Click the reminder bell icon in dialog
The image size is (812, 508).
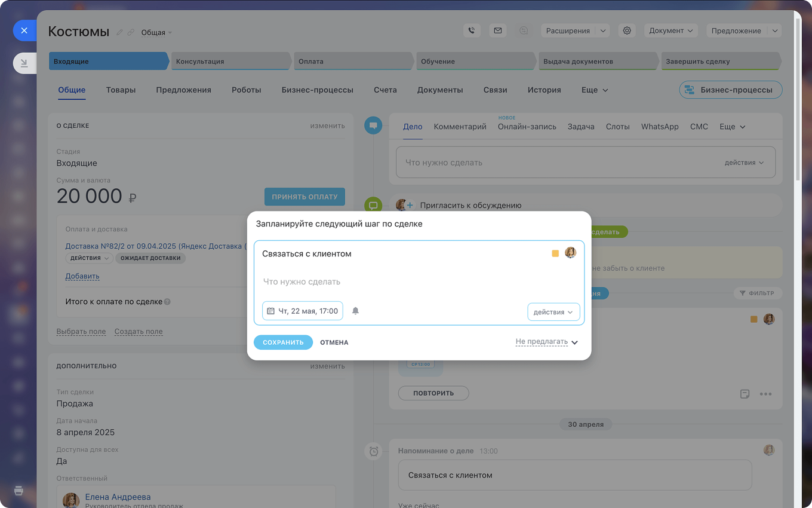[355, 311]
